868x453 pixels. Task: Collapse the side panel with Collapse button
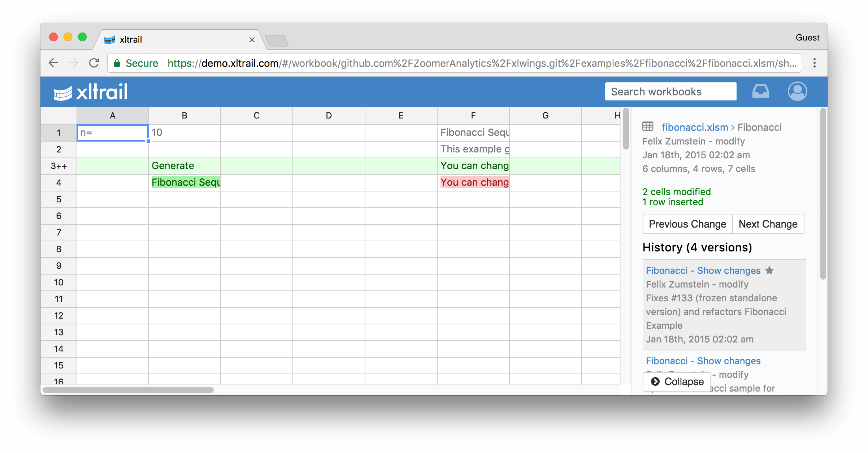click(677, 381)
